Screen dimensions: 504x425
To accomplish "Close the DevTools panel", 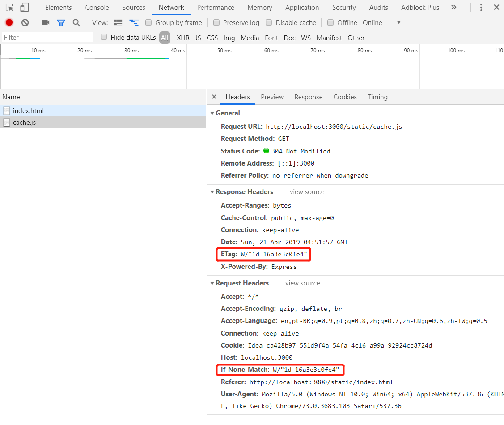I will click(x=496, y=8).
